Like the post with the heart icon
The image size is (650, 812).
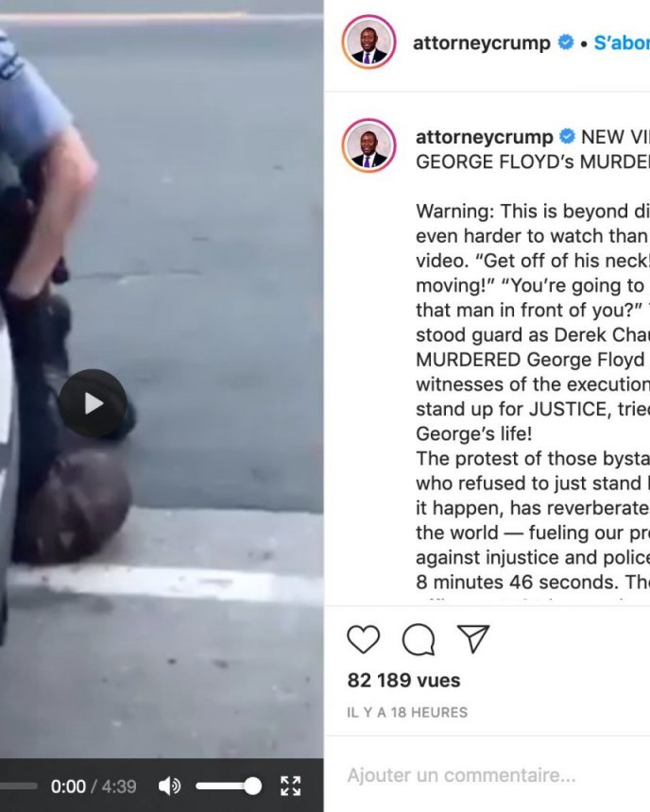coord(363,639)
